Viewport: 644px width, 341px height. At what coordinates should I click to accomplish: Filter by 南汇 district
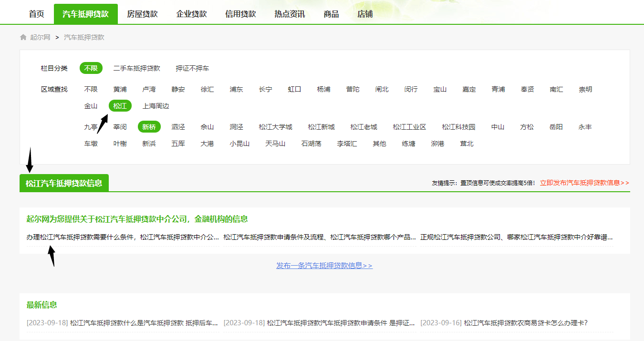[x=557, y=89]
